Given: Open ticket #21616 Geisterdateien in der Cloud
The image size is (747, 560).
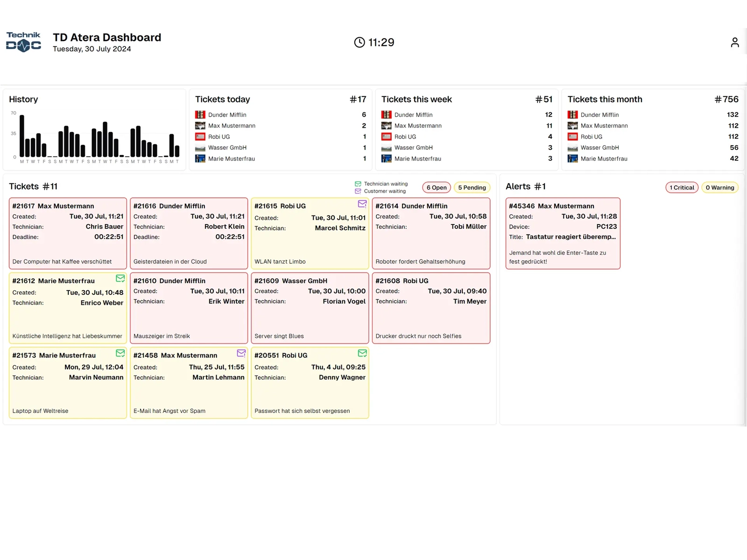Looking at the screenshot, I should coord(189,233).
